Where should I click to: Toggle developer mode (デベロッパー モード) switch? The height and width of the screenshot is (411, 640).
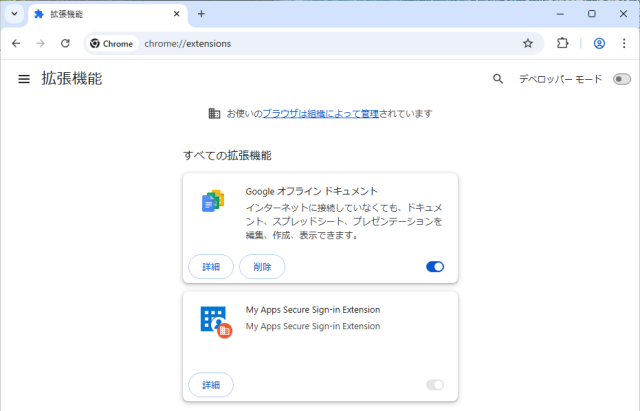pyautogui.click(x=622, y=79)
